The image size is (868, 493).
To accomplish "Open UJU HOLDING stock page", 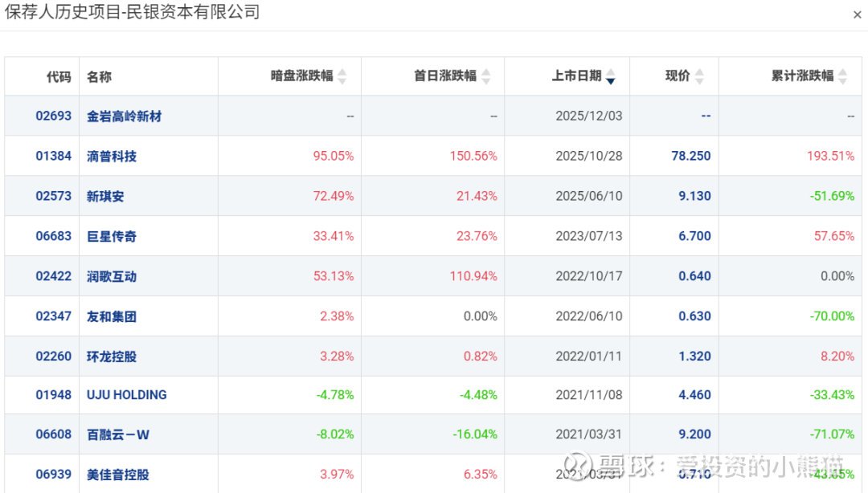I will [x=127, y=395].
